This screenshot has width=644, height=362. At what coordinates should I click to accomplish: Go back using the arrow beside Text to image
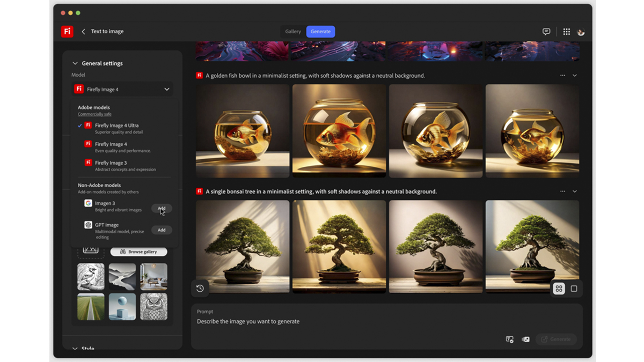83,32
